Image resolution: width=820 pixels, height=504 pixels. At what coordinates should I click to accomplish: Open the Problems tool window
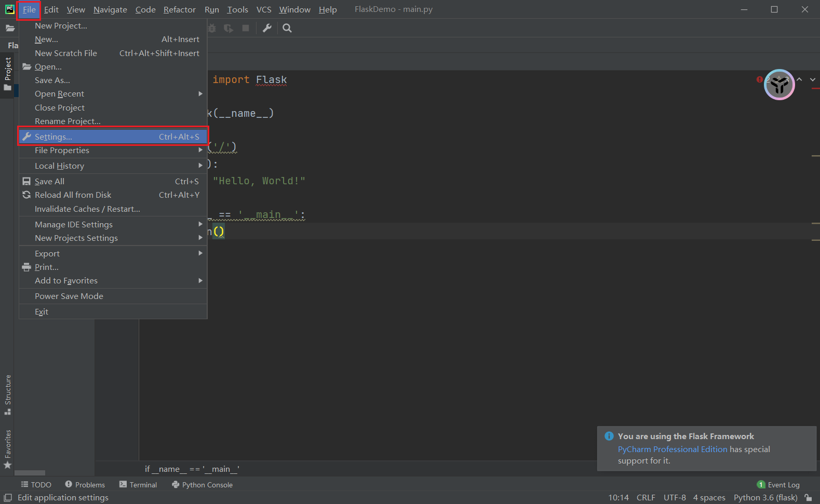[85, 485]
